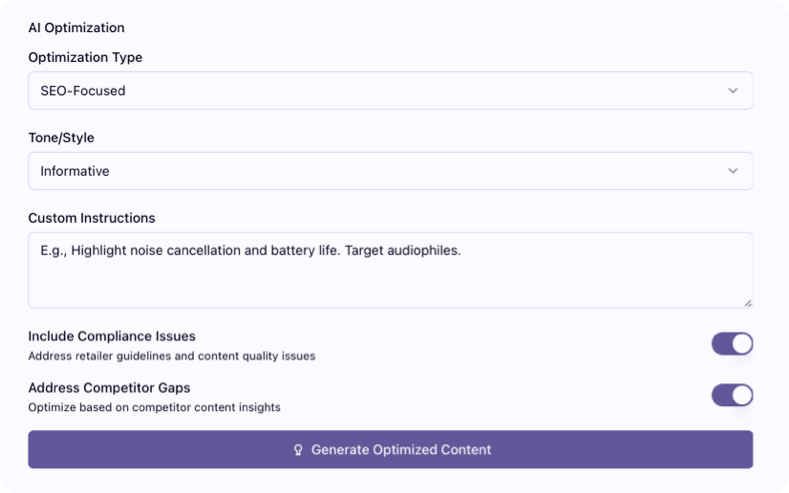Click the chevron arrow in Tone/Style field
This screenshot has height=493, width=789.
[733, 171]
